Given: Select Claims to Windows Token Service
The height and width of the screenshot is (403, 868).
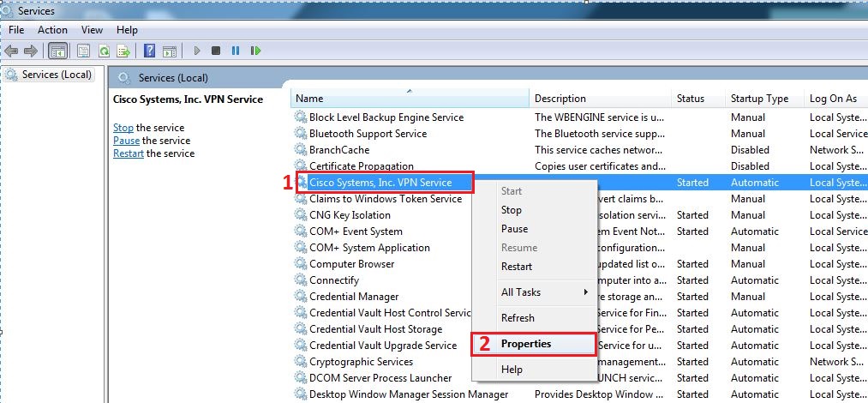Looking at the screenshot, I should pyautogui.click(x=386, y=199).
